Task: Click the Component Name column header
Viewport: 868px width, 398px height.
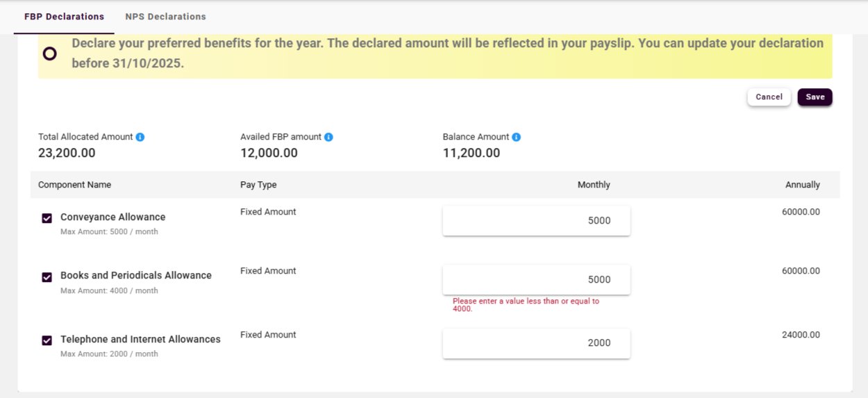Action: [x=74, y=185]
